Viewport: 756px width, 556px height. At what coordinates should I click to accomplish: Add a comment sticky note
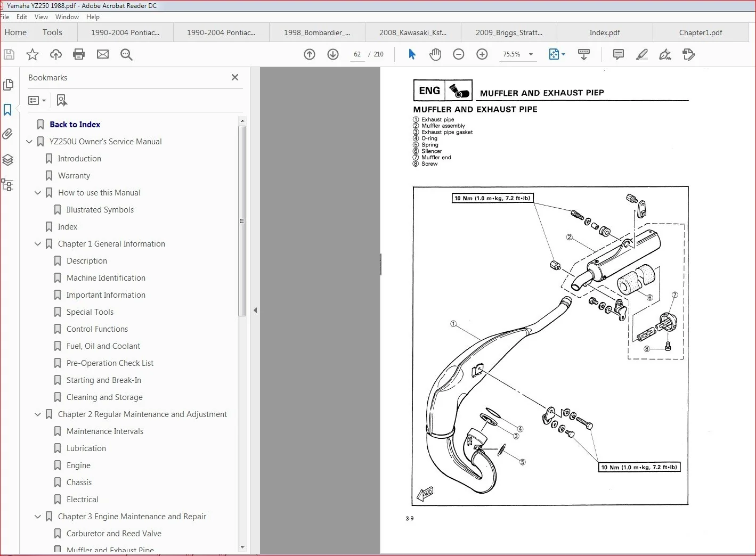pyautogui.click(x=619, y=54)
